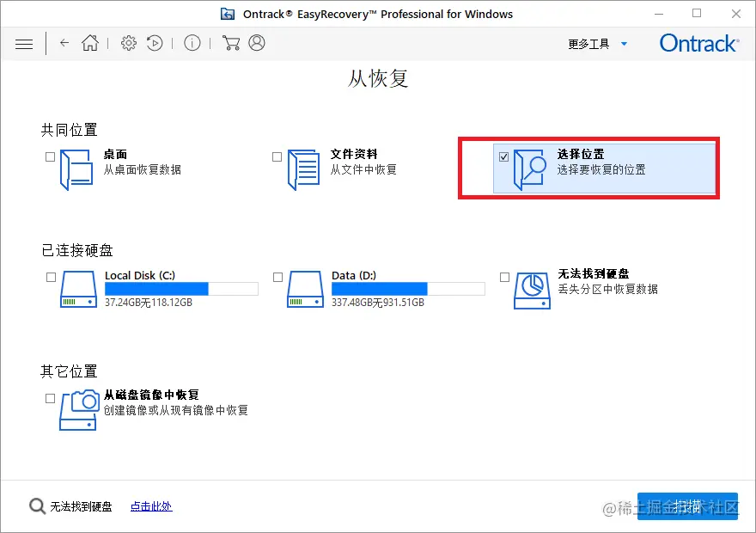Open the 更多工具 menu label
The image size is (756, 533).
tap(588, 44)
